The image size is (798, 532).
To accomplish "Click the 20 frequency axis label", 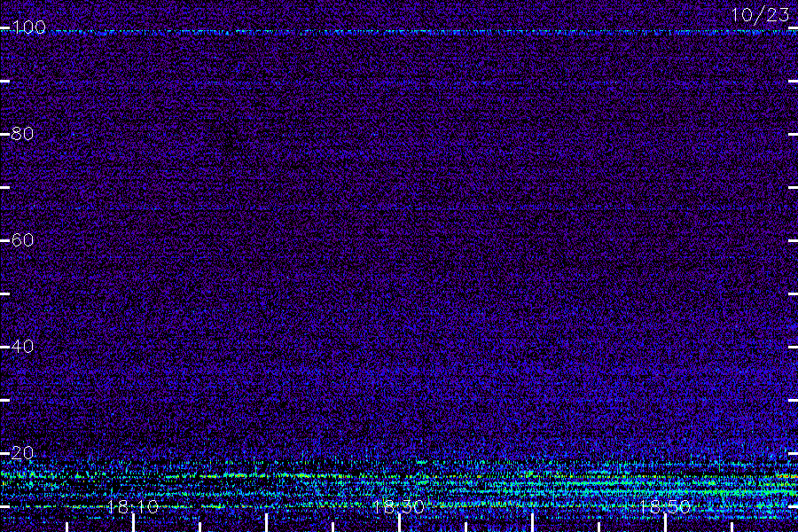I will click(22, 453).
